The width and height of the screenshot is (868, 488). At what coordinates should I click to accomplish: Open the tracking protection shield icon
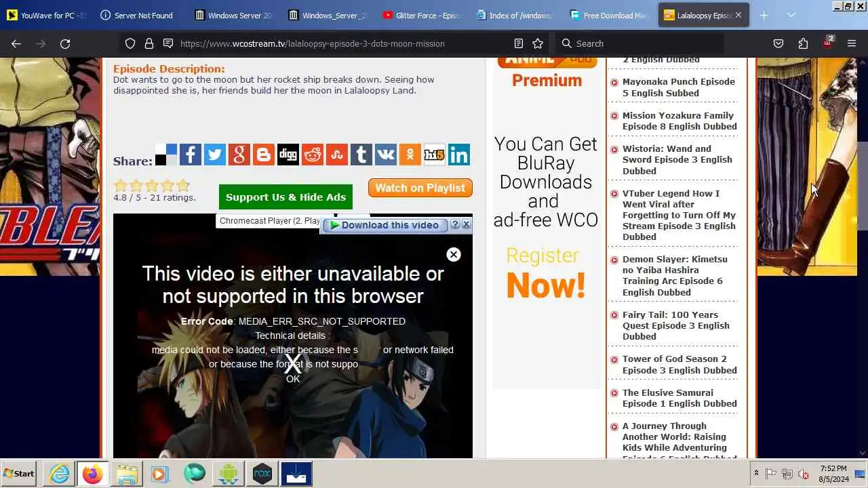130,43
